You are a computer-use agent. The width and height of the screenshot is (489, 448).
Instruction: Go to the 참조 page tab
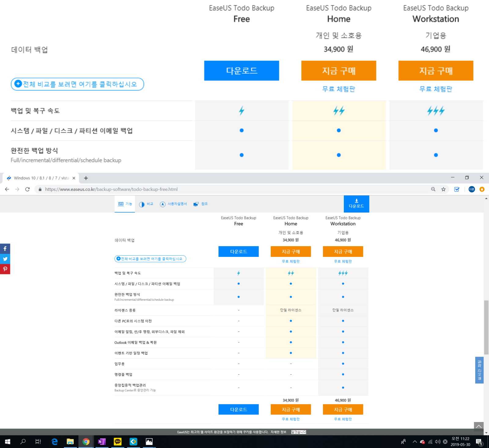200,204
